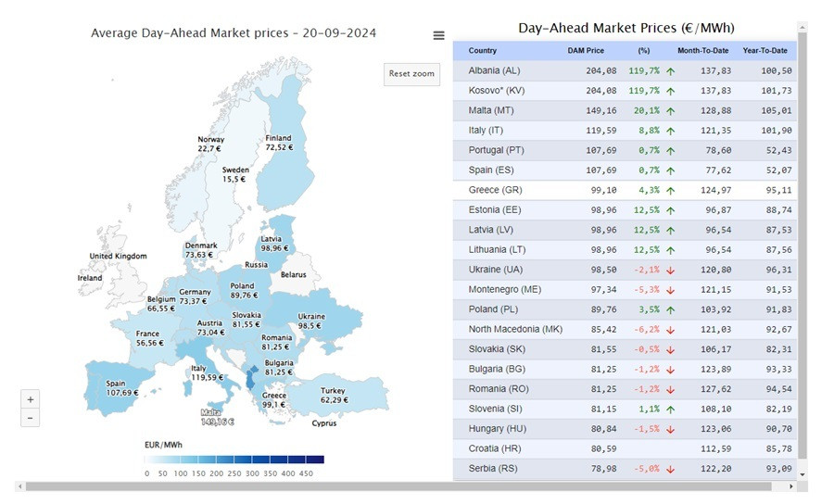Select the Slovenia (SI) row
Viewport: 834px width, 504px height.
(625, 409)
